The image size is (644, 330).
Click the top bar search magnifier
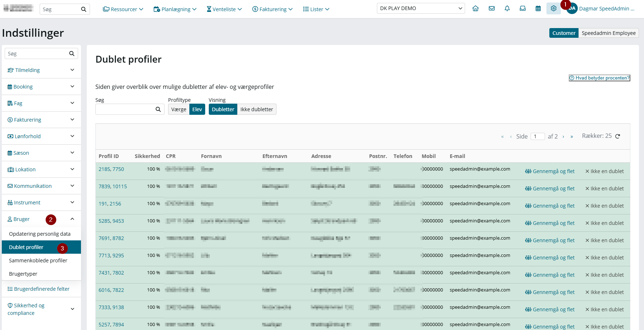[84, 9]
